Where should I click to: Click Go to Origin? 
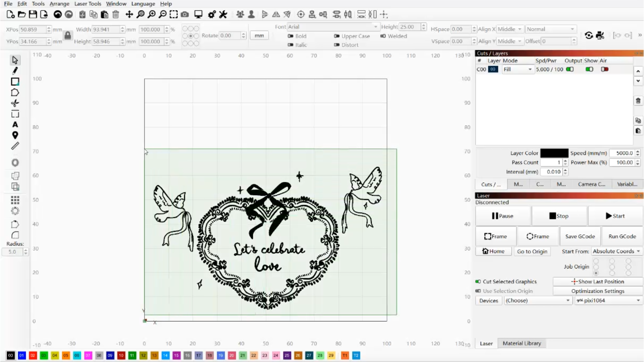coord(532,251)
